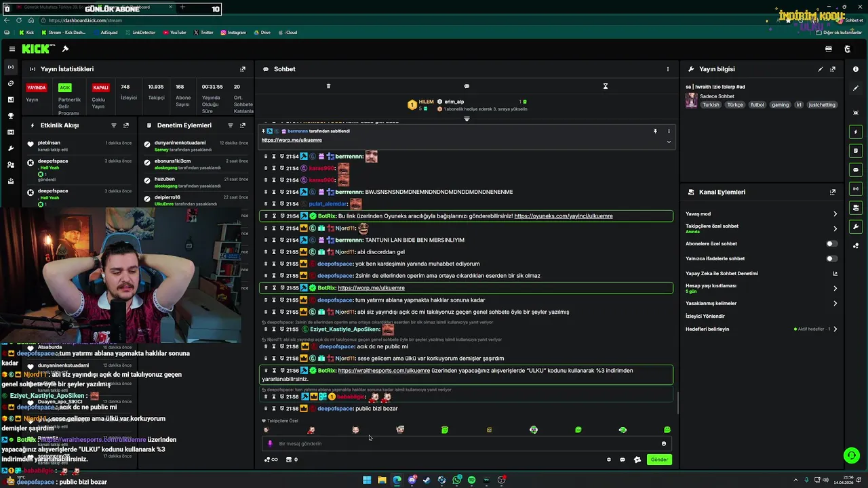Open the trophy achievements icon in left sidebar

(10, 116)
